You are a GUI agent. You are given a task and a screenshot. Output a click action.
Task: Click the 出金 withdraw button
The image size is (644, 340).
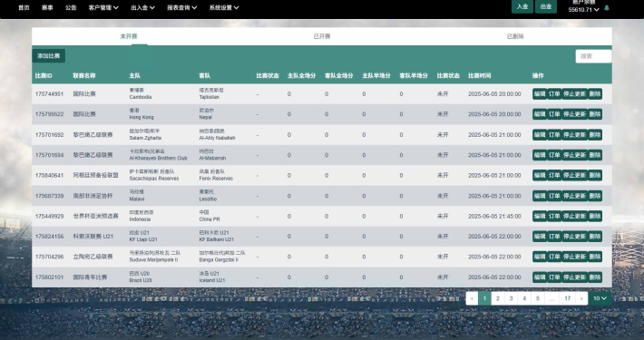pyautogui.click(x=546, y=6)
